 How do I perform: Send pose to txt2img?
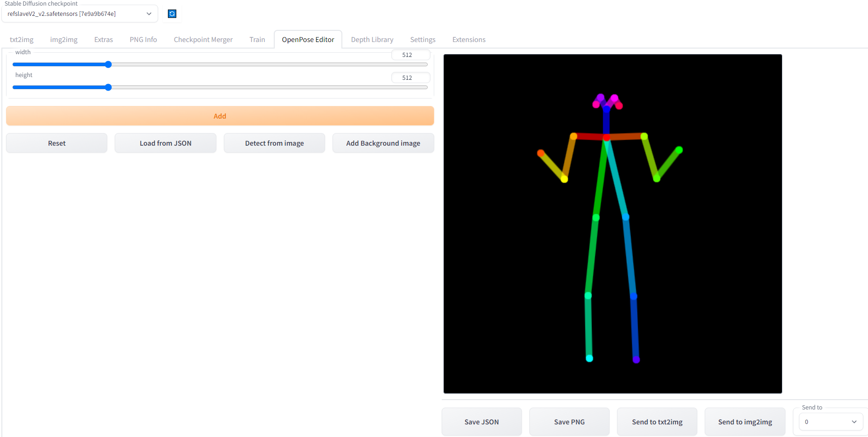coord(657,422)
